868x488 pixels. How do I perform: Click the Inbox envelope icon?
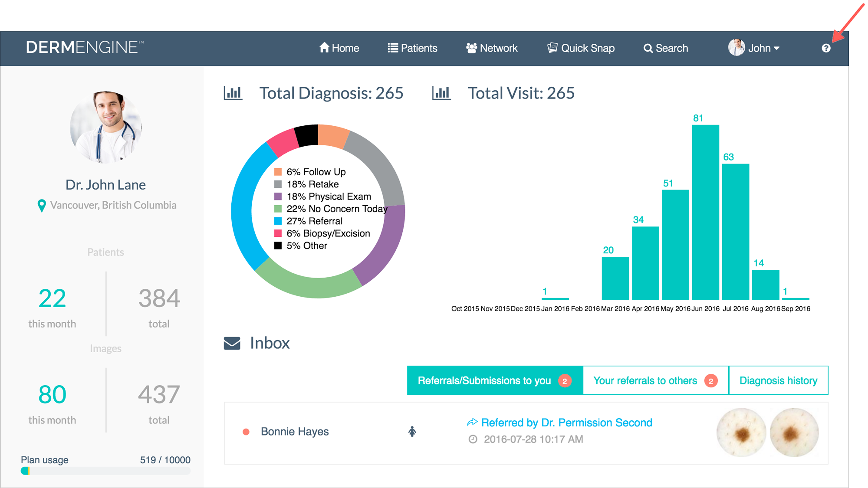tap(232, 343)
